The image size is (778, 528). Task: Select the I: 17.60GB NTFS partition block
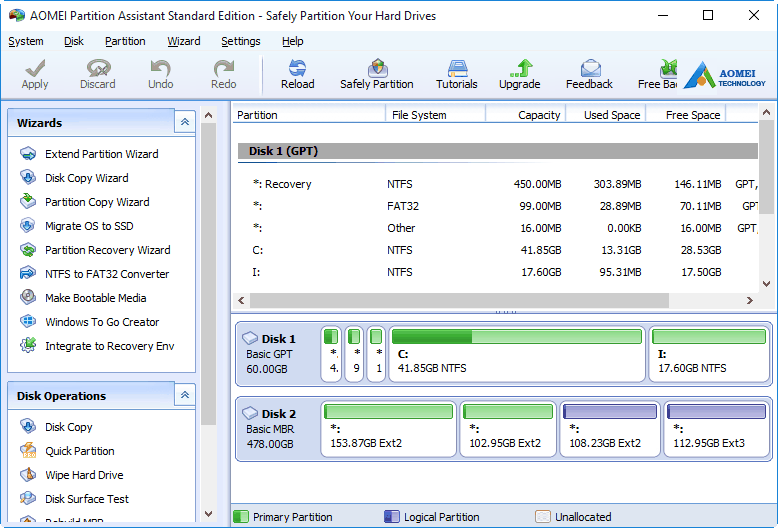[x=709, y=354]
